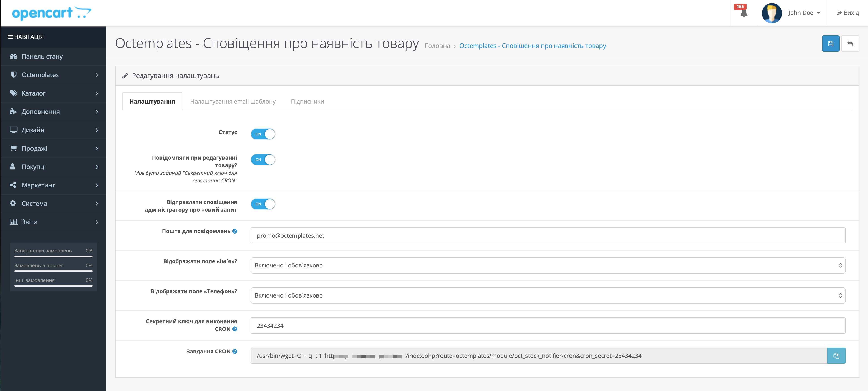This screenshot has height=391, width=868.
Task: Click the Завершених замовлень progress bar
Action: click(x=53, y=256)
